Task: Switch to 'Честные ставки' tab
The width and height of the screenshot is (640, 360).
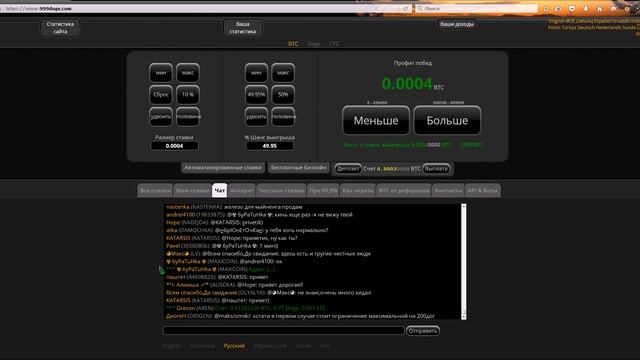Action: pyautogui.click(x=281, y=191)
